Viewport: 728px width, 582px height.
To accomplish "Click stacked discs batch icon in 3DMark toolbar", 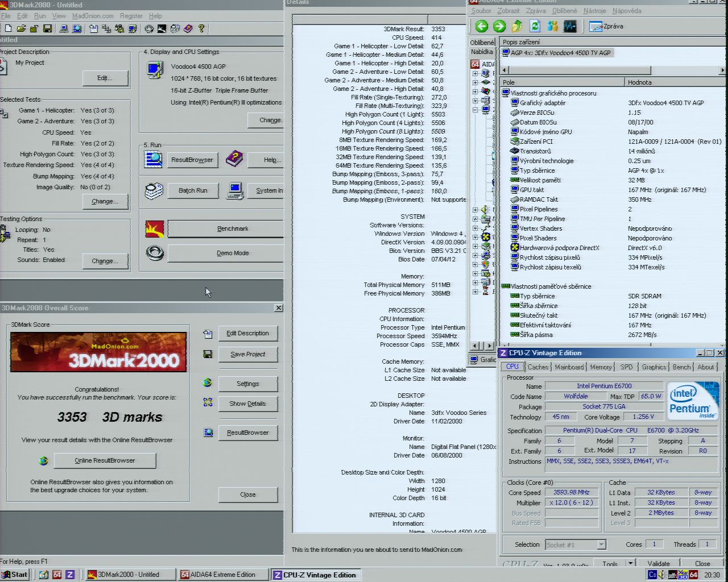I will tap(175, 28).
